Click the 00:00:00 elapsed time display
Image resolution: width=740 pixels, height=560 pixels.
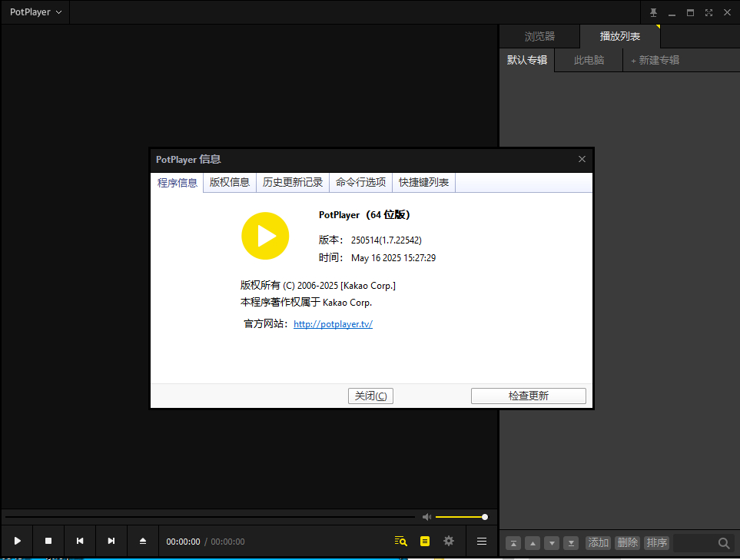pos(183,542)
